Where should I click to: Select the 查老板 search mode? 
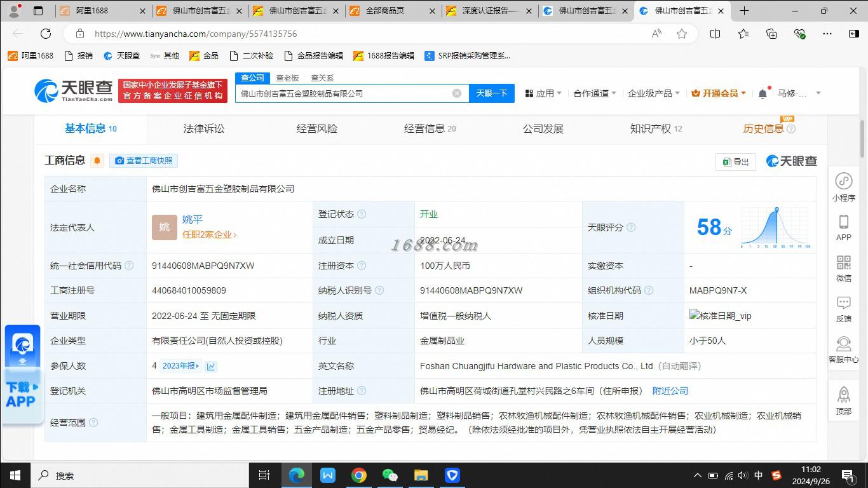(287, 78)
